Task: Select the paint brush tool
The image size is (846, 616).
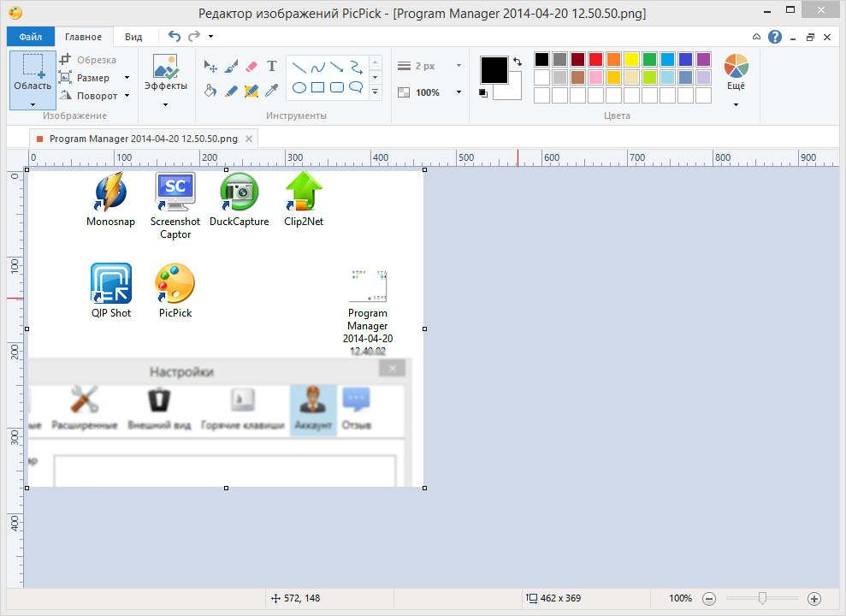Action: coord(231,67)
